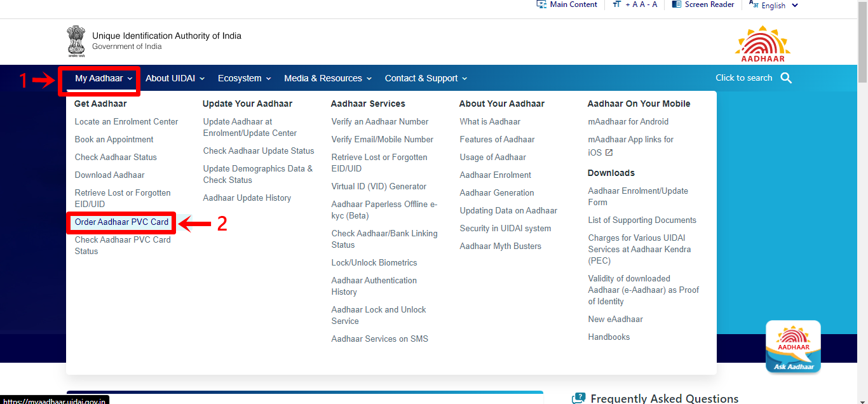Open Download Aadhaar link
The height and width of the screenshot is (404, 868).
(109, 175)
